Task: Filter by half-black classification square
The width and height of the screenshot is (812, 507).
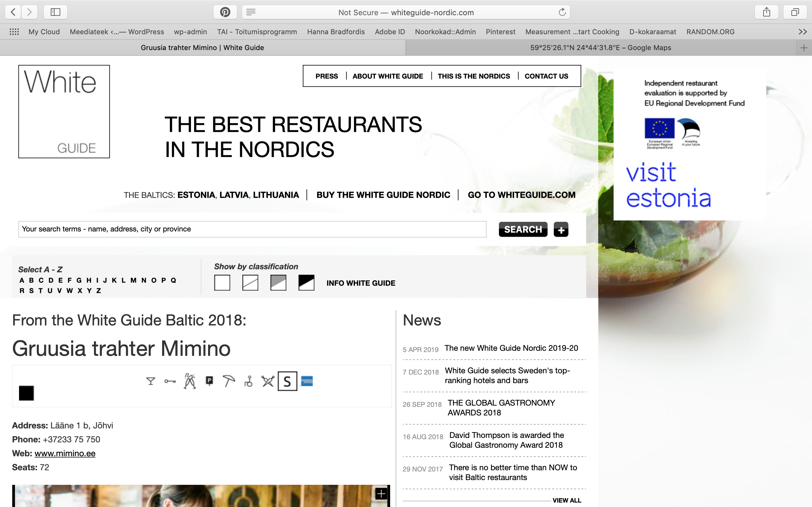Action: (306, 283)
